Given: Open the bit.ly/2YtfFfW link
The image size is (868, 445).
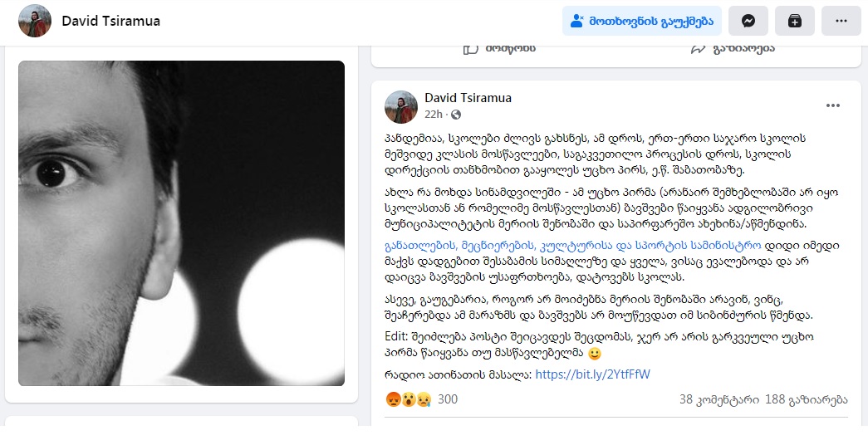Looking at the screenshot, I should point(593,374).
